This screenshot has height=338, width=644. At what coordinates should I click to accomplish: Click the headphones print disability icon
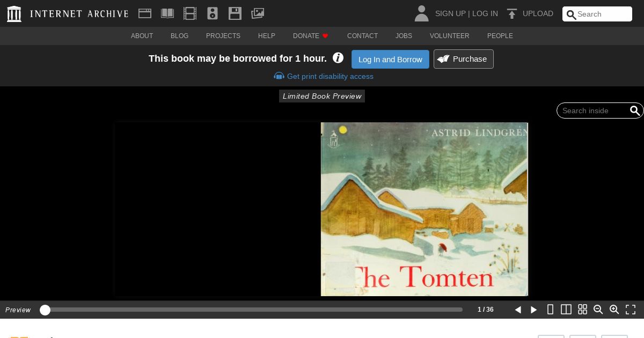point(279,76)
